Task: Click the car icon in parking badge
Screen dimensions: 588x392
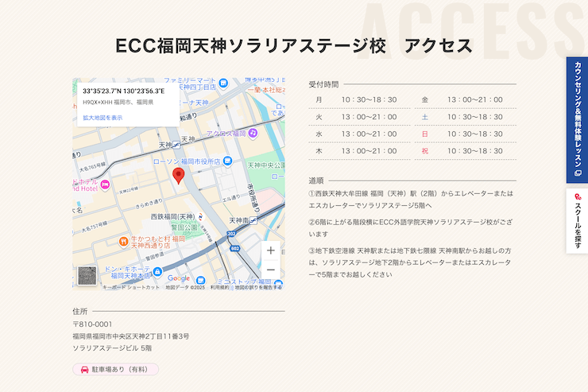Action: tap(85, 369)
